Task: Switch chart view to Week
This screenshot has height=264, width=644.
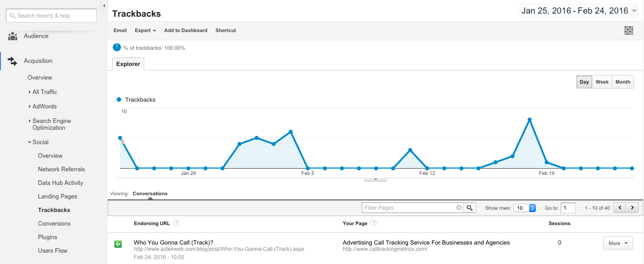Action: (x=602, y=82)
